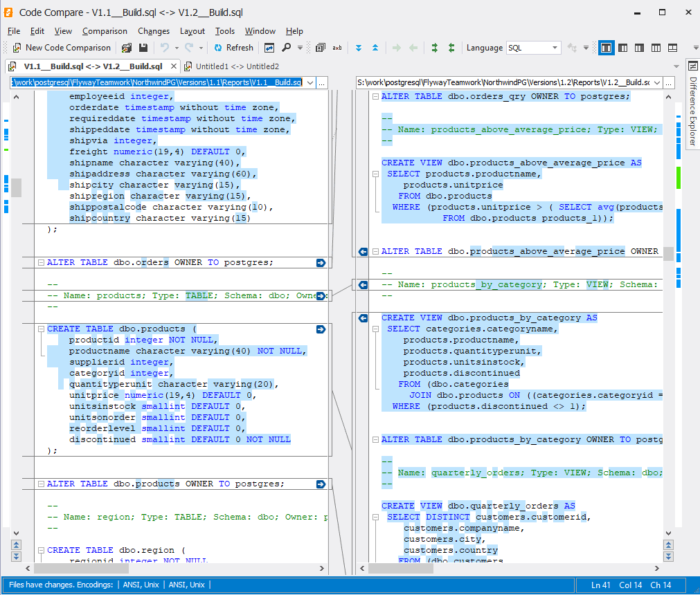Screen dimensions: 700x595
Task: Collapse the SELECT categories.categoryname block
Action: [x=375, y=329]
